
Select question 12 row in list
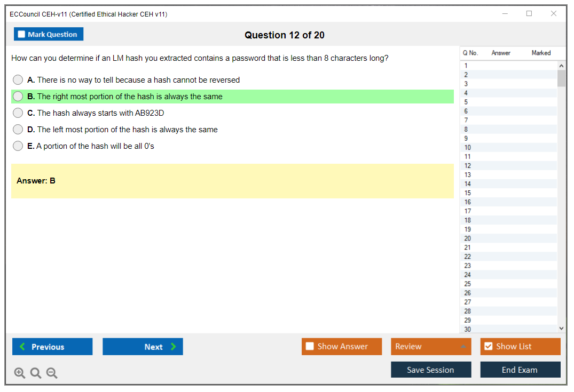tap(507, 166)
